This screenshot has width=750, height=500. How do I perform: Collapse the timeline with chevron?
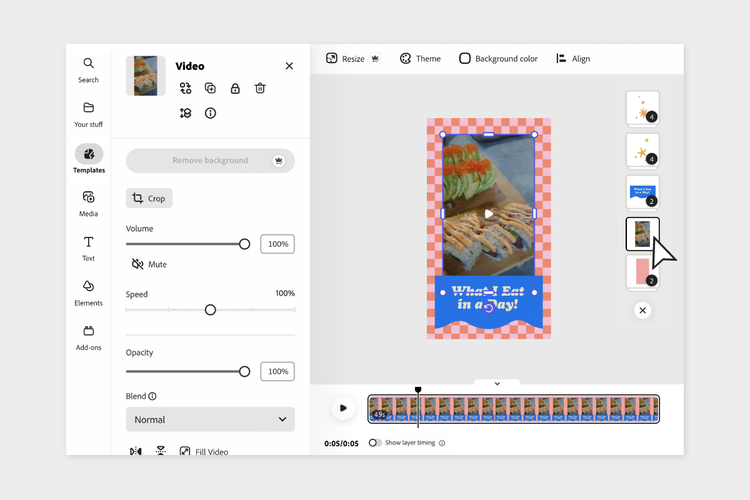(x=497, y=383)
